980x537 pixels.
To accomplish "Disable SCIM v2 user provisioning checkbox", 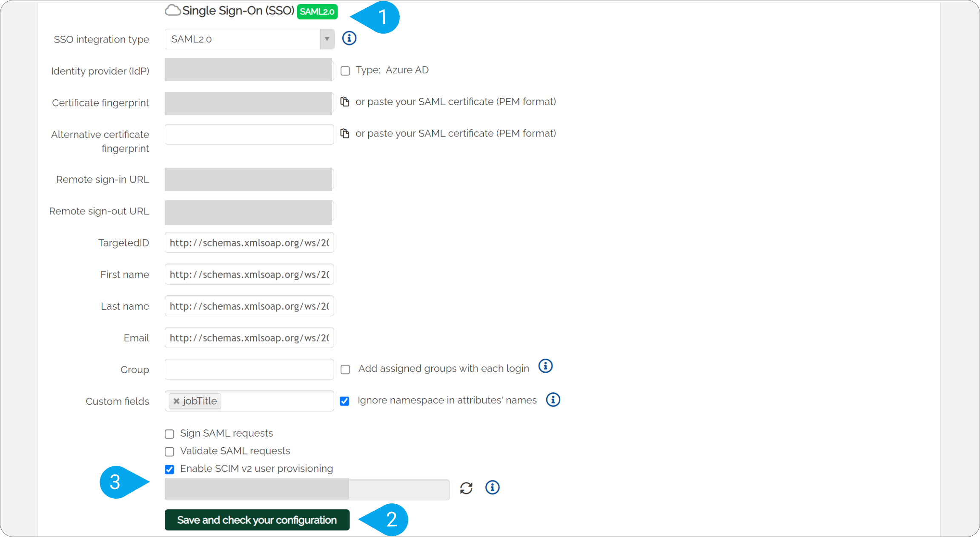I will (169, 469).
